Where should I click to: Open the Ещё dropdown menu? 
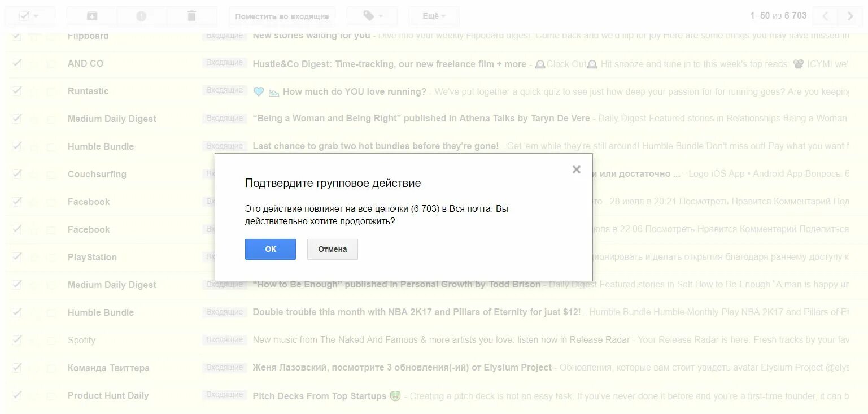pos(434,16)
